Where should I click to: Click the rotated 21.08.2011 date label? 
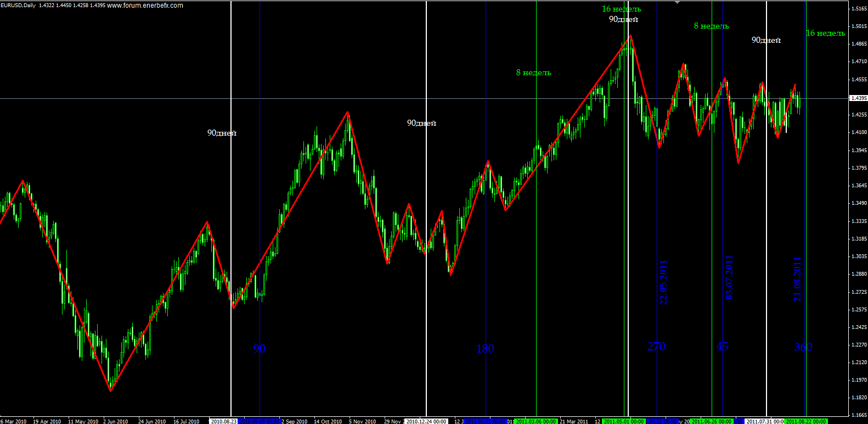coord(797,278)
